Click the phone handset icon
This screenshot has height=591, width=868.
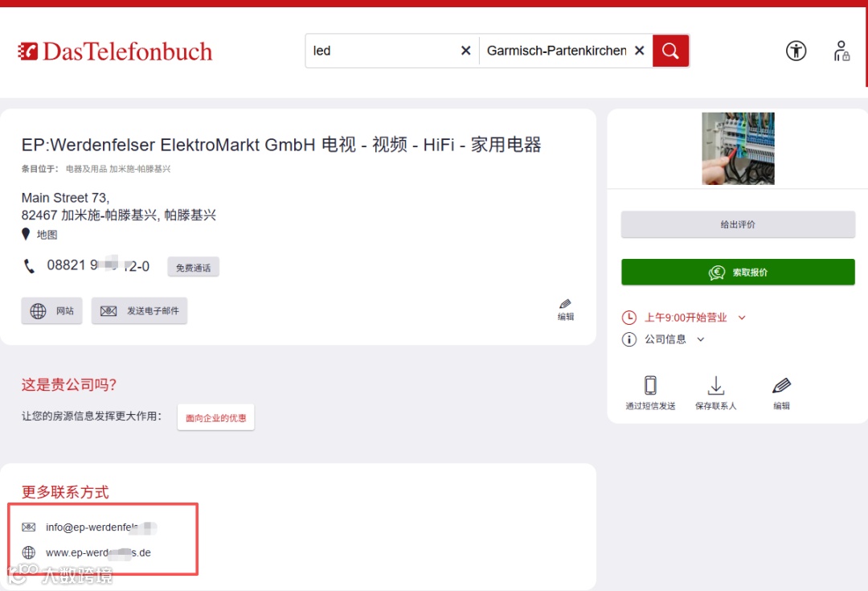coord(29,266)
